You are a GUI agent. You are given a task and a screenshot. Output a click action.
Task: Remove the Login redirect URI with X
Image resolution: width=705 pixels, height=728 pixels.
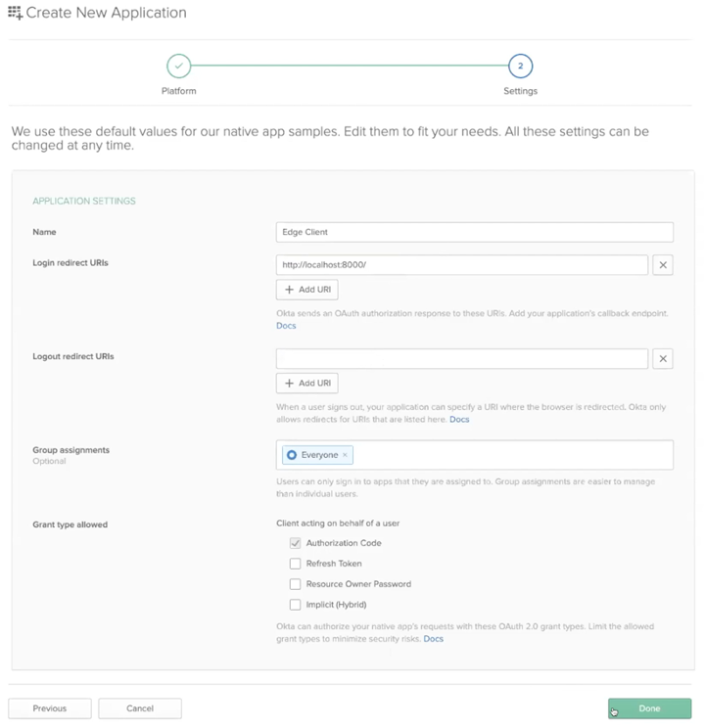[x=663, y=265]
